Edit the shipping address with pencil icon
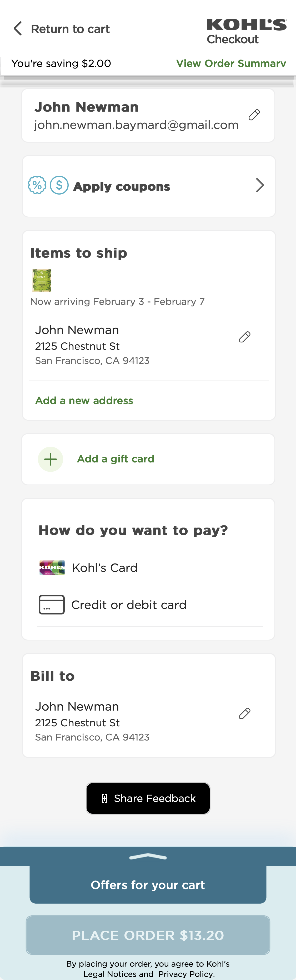The height and width of the screenshot is (980, 296). 245,337
